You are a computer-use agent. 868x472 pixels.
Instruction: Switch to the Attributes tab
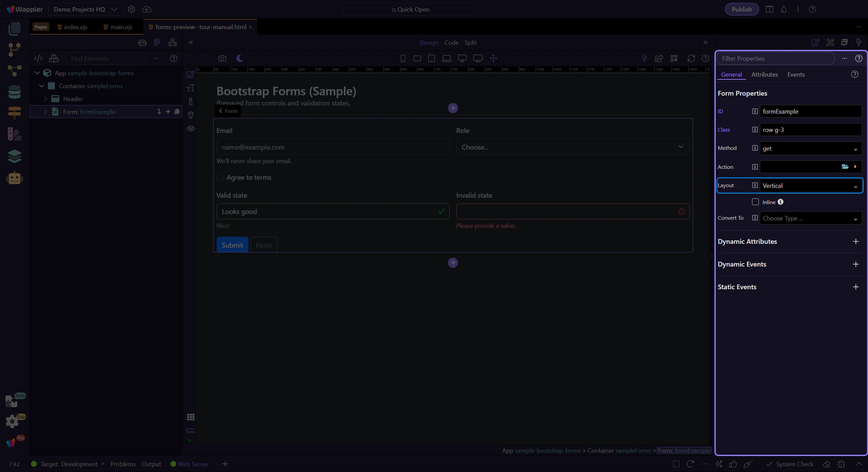click(764, 75)
